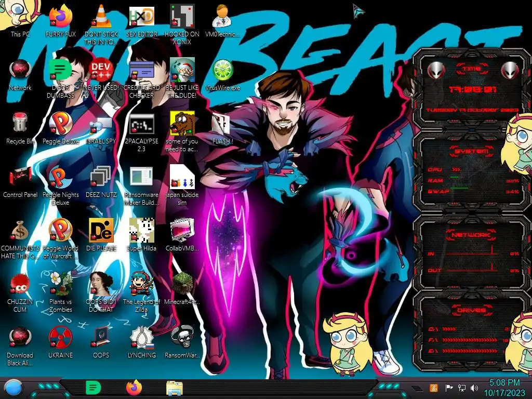Click the C:\ drive usage bar
532x399 pixels.
(x=449, y=329)
